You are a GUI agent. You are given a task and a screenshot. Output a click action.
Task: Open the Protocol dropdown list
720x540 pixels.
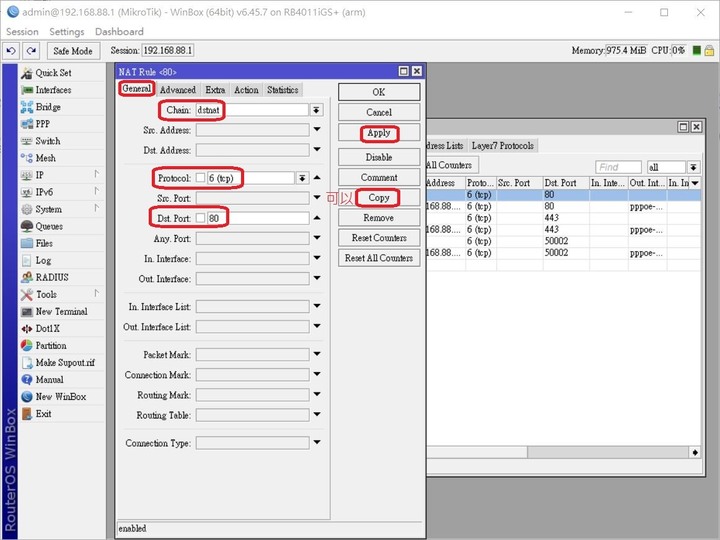tap(302, 178)
